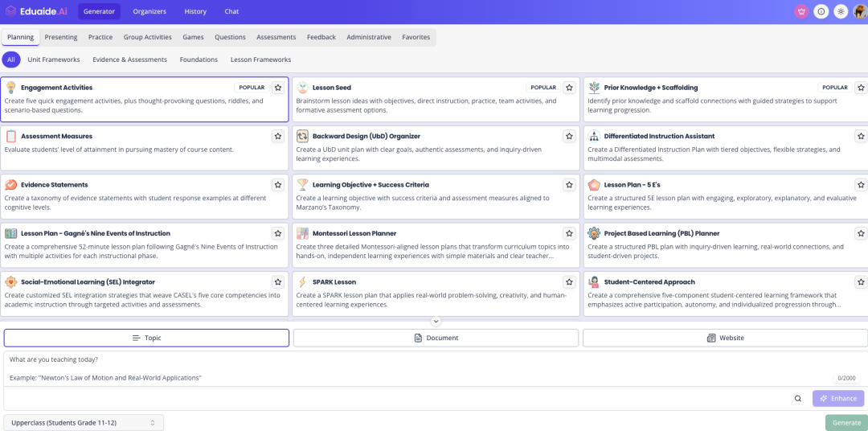Select the Lesson Frameworks filter
This screenshot has height=431, width=868.
pos(260,60)
